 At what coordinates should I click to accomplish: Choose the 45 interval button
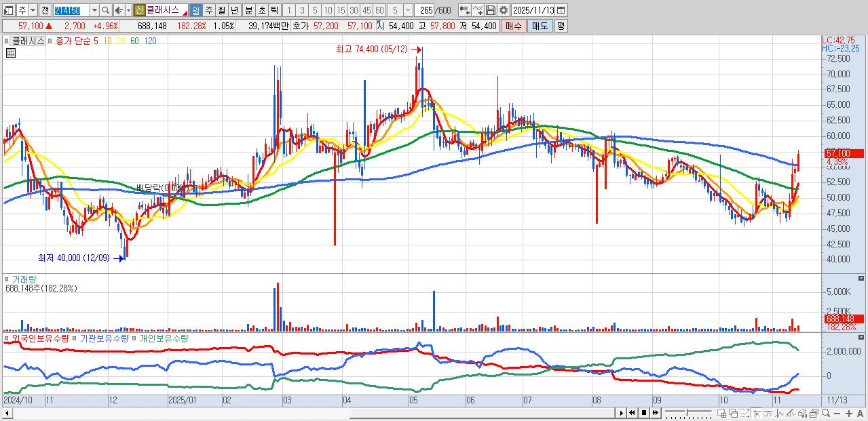[x=366, y=10]
